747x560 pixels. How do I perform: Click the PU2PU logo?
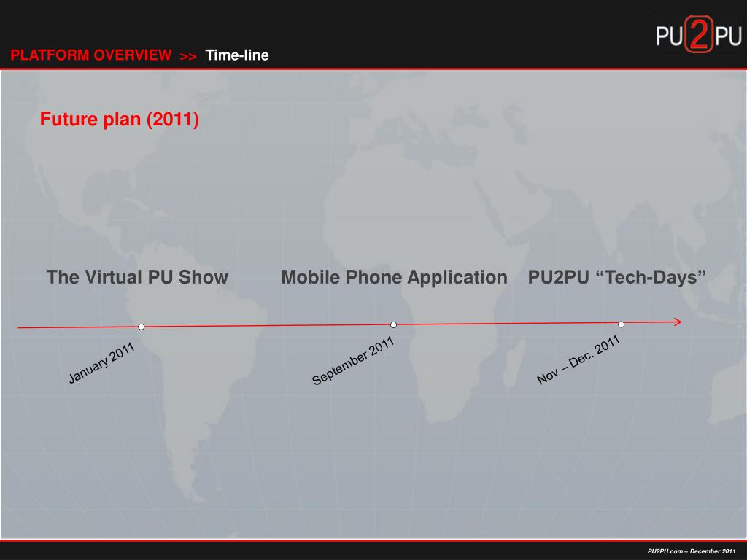698,34
